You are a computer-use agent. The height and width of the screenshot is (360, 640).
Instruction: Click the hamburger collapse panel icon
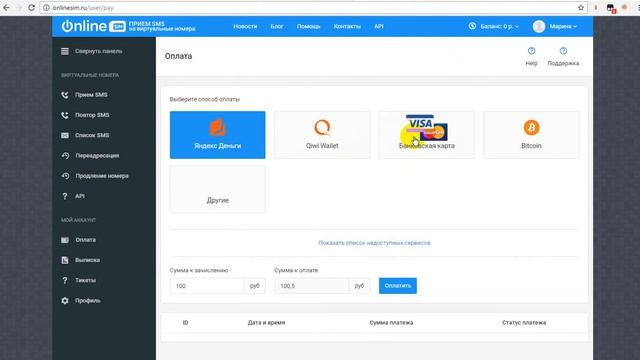click(64, 51)
